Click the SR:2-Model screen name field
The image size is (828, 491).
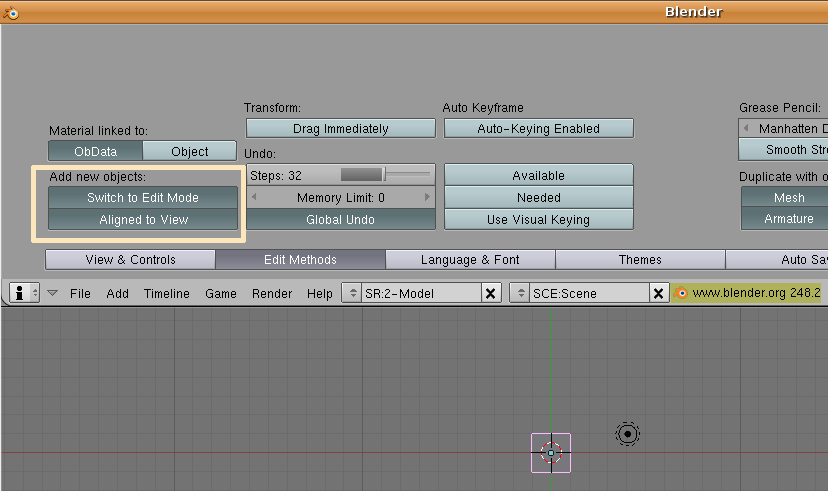[421, 293]
